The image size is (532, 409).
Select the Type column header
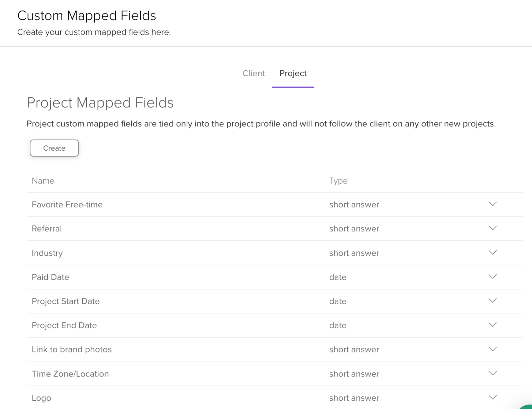click(338, 181)
